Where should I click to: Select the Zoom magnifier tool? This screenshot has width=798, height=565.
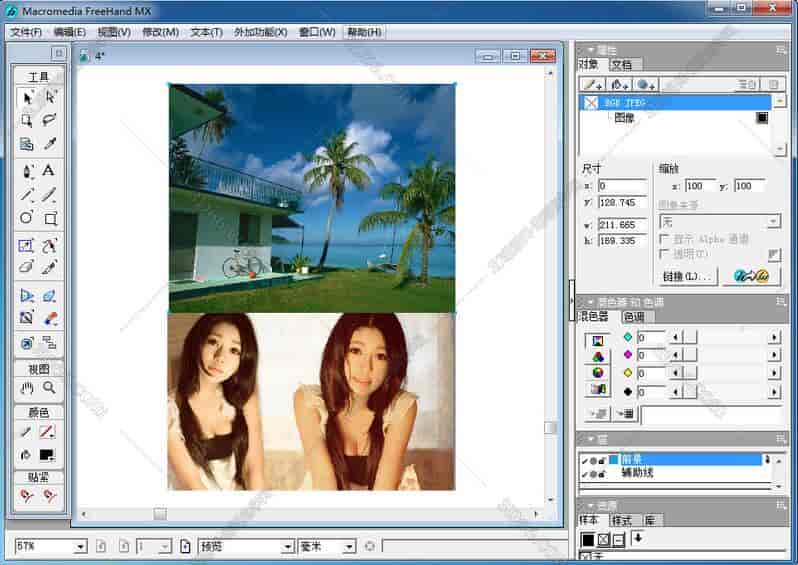tap(48, 388)
